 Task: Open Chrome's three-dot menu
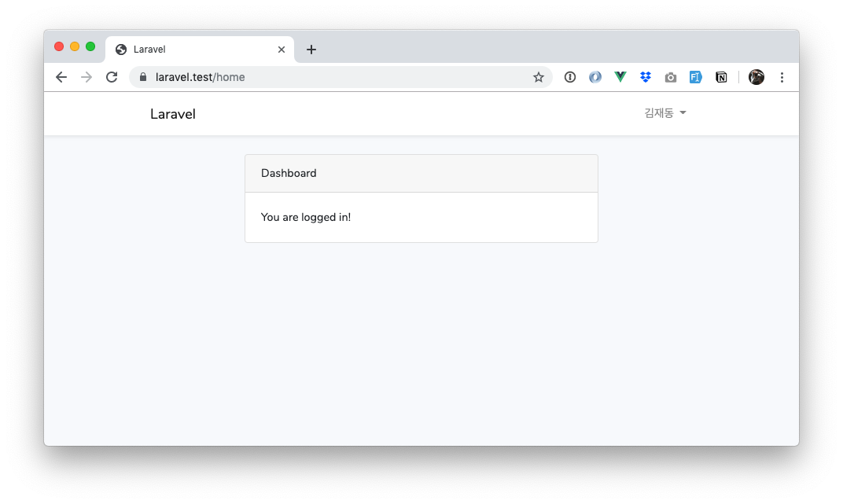click(782, 77)
